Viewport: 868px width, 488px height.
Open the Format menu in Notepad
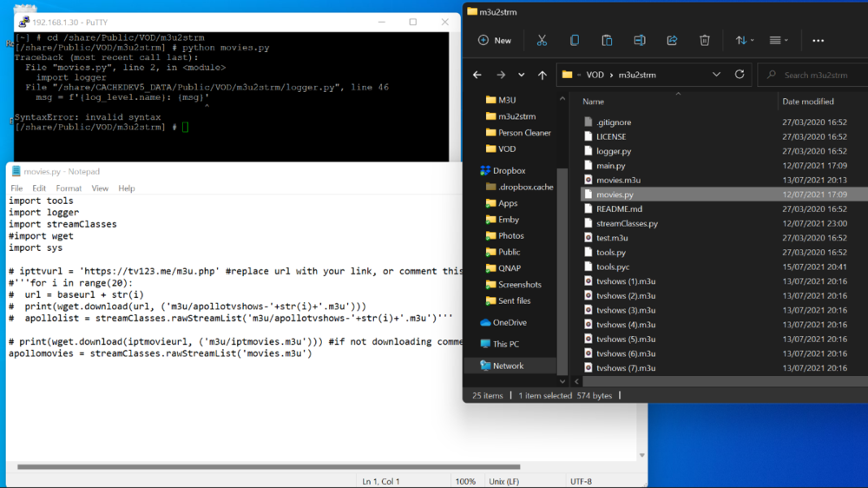(x=69, y=188)
